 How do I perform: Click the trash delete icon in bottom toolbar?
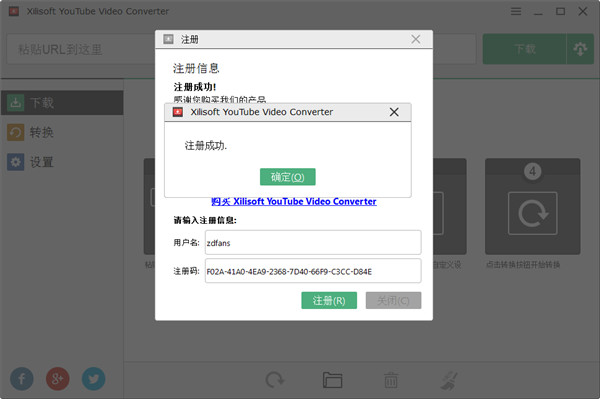(x=391, y=380)
